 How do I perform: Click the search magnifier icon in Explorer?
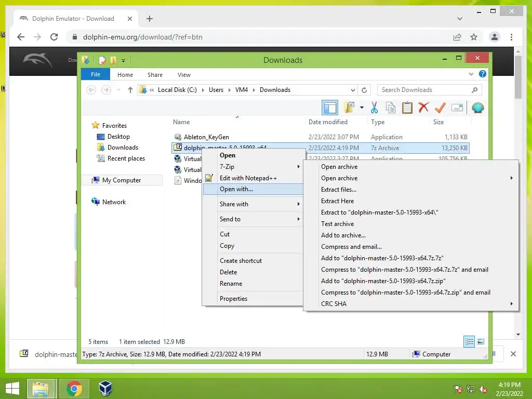click(475, 90)
